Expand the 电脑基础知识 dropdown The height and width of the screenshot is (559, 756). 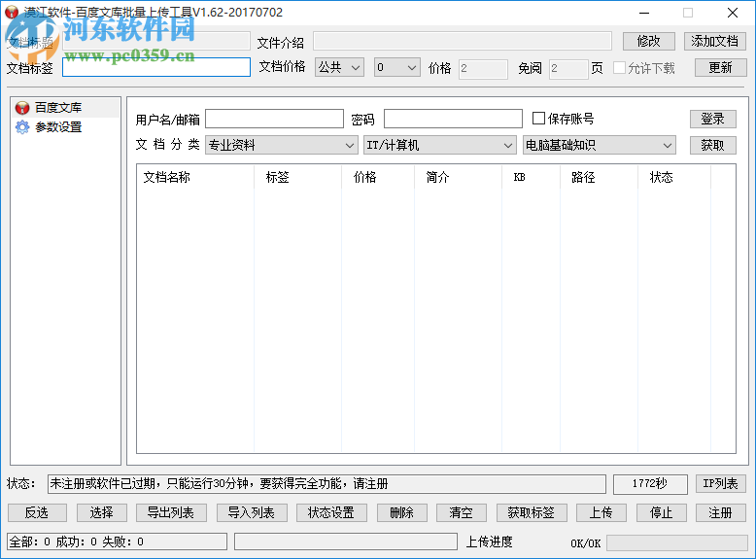(x=600, y=145)
